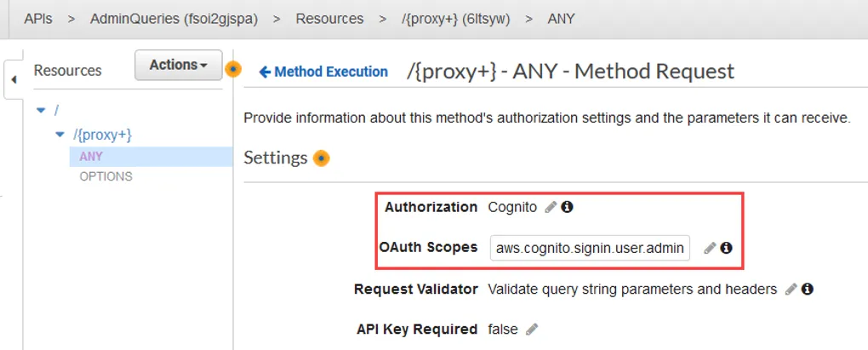Edit API Key Required pencil icon
This screenshot has height=350, width=868.
point(532,330)
